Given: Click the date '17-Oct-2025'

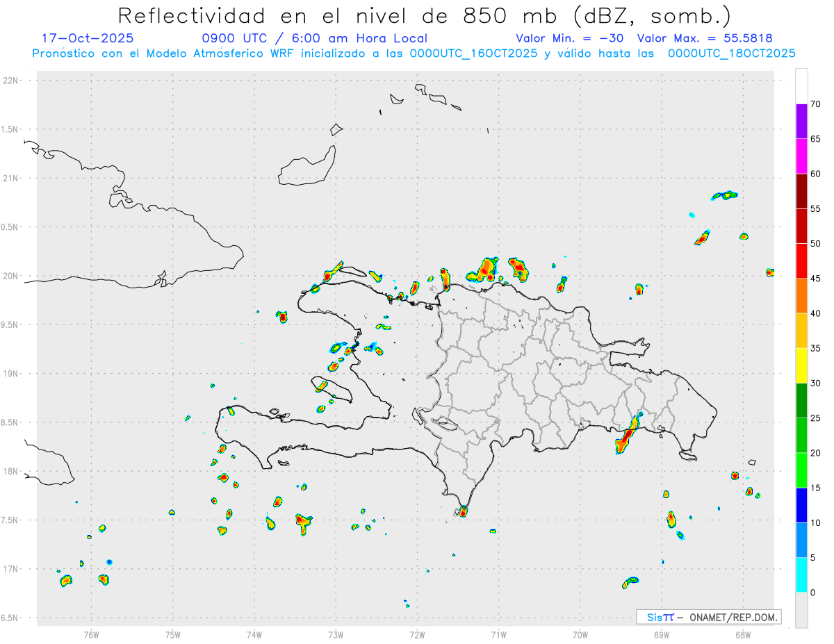Looking at the screenshot, I should [88, 38].
